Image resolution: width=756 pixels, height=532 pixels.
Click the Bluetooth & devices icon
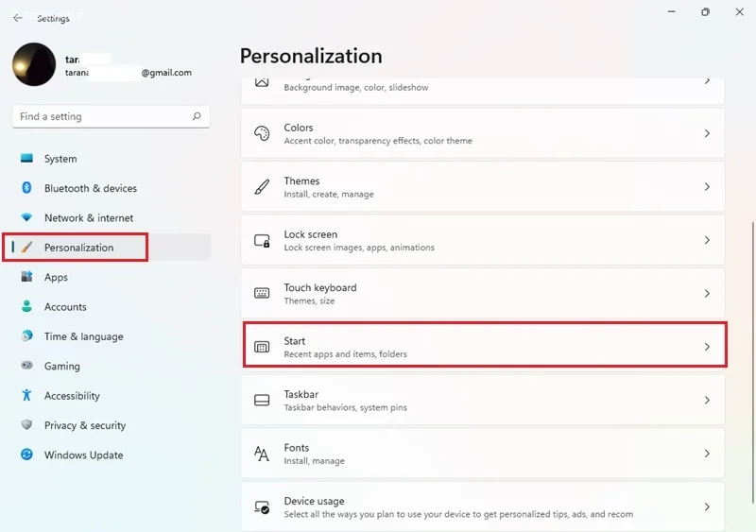(x=26, y=188)
